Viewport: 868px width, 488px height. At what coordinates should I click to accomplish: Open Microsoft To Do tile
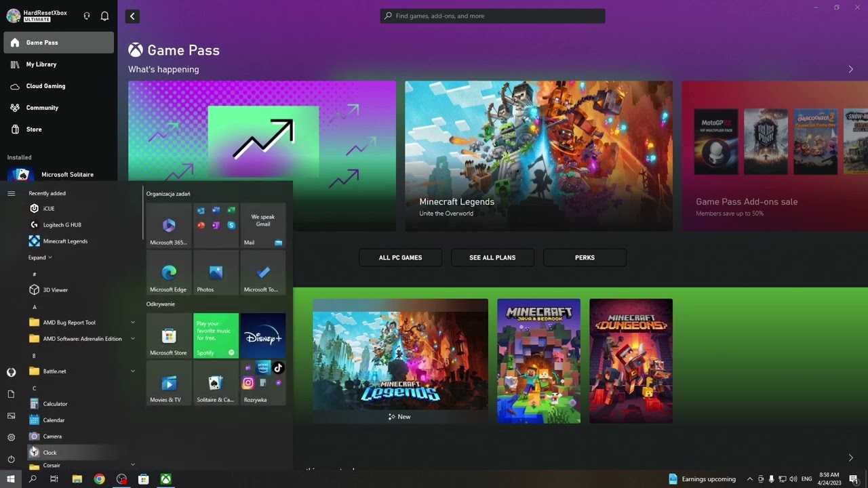click(263, 272)
